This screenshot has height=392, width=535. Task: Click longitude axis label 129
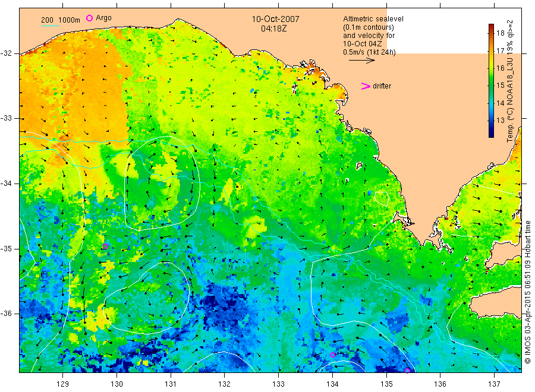click(63, 384)
